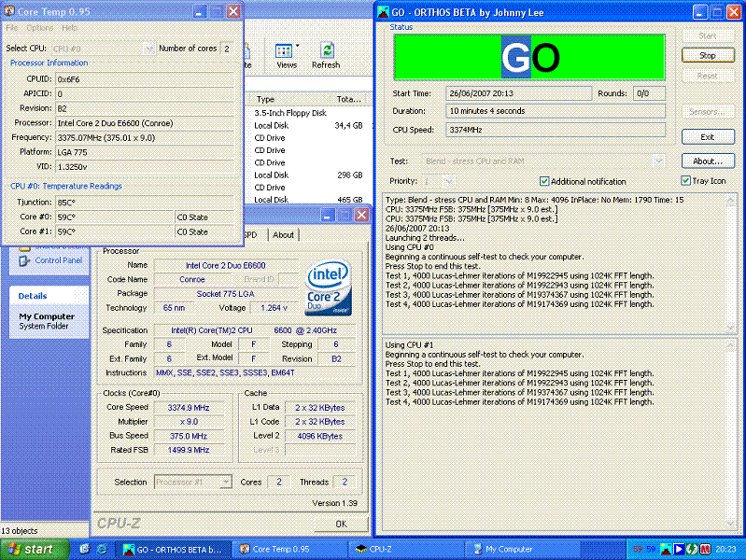The width and height of the screenshot is (746, 560).
Task: Click the red M tray icon
Action: point(705,549)
